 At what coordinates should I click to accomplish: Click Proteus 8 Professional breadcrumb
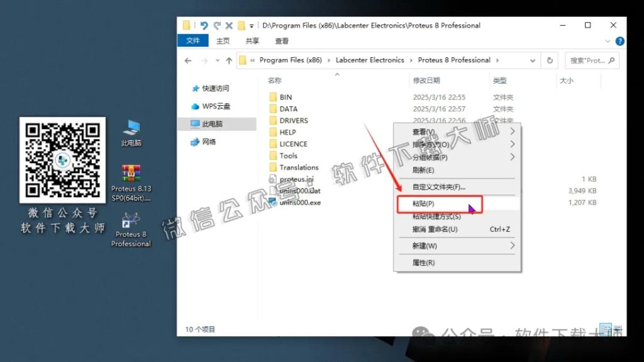[x=454, y=60]
